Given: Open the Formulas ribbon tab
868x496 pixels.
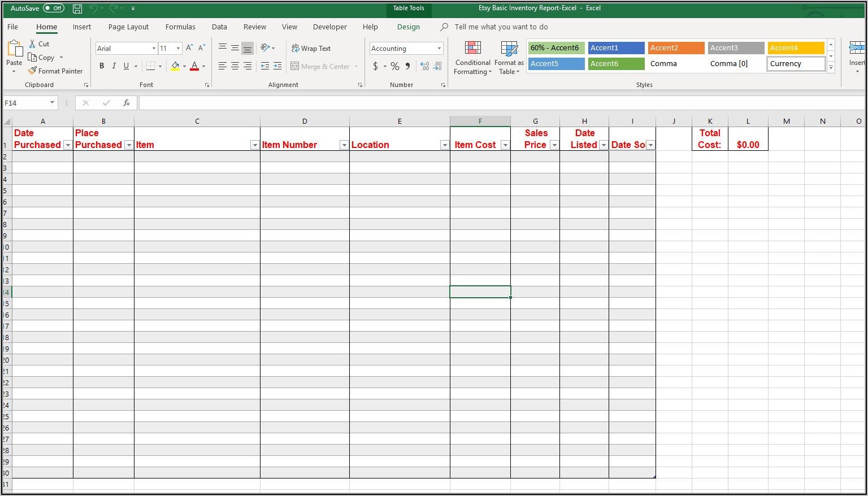Looking at the screenshot, I should tap(180, 27).
